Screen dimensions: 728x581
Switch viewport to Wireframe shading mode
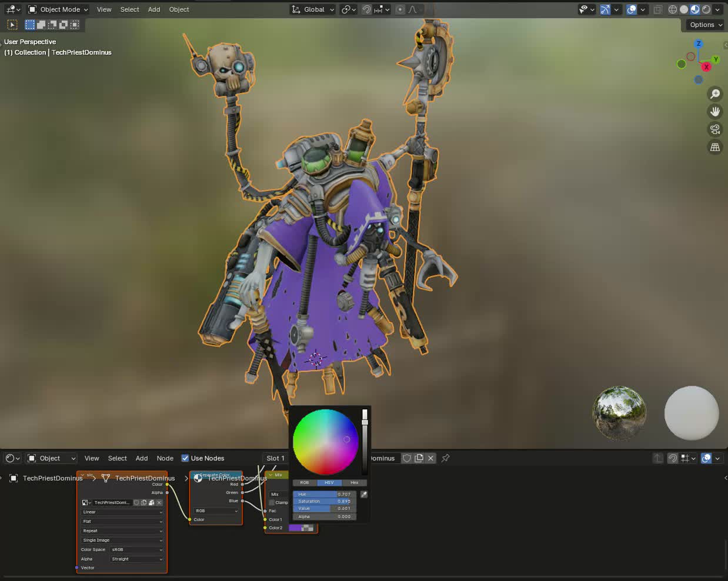click(x=673, y=9)
